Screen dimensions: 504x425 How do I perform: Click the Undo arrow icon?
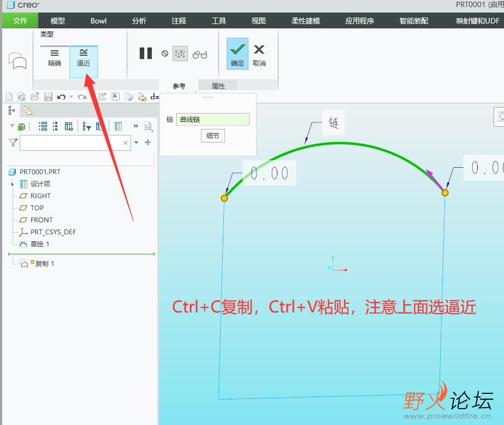point(61,97)
